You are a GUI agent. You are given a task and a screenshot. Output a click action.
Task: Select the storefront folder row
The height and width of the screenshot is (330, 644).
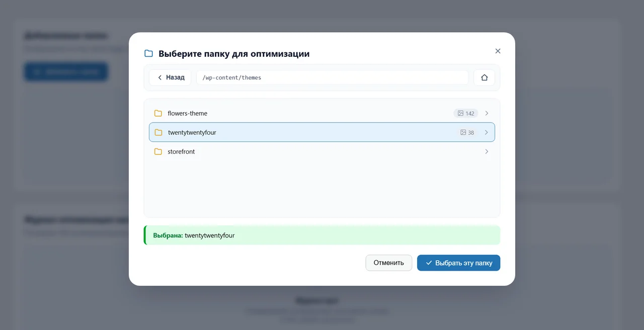(x=322, y=151)
